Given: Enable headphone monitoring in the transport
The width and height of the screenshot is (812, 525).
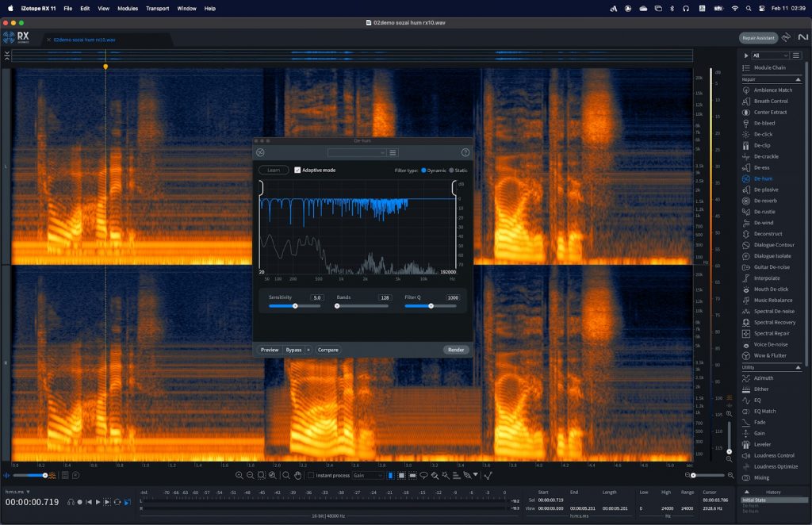Looking at the screenshot, I should 71,501.
